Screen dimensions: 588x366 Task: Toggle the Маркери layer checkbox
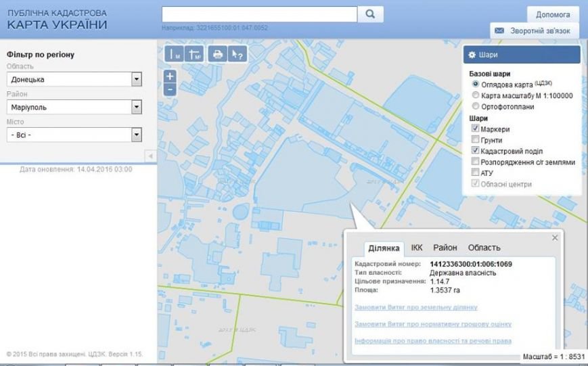point(475,129)
